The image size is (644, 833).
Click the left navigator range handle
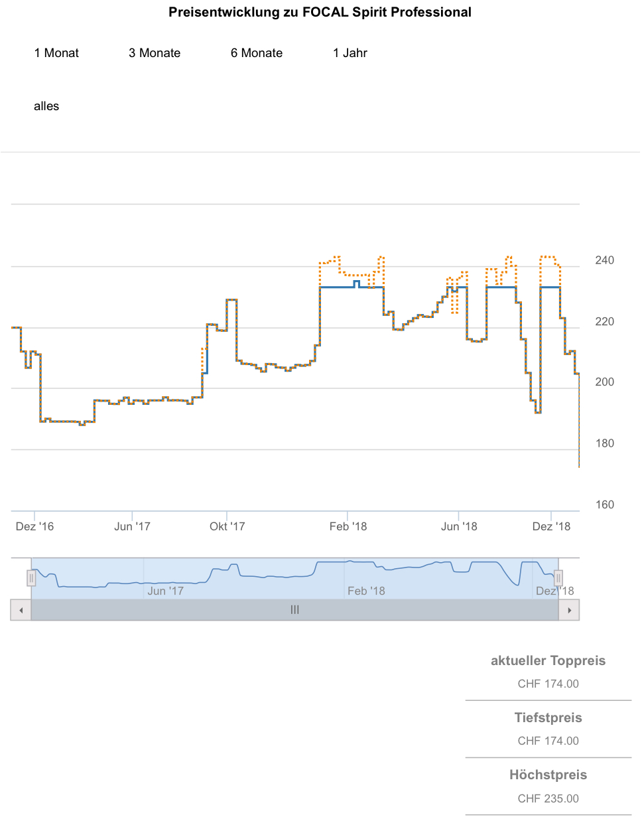[x=31, y=578]
